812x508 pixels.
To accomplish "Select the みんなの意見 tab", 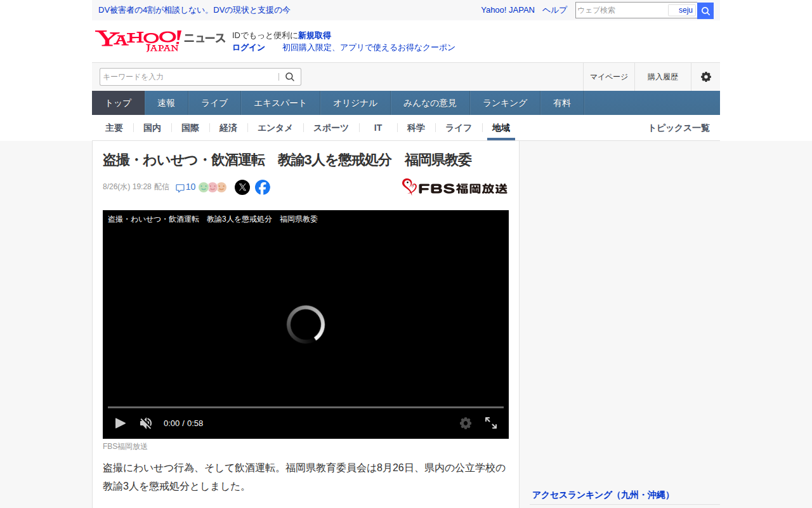I will click(x=430, y=103).
